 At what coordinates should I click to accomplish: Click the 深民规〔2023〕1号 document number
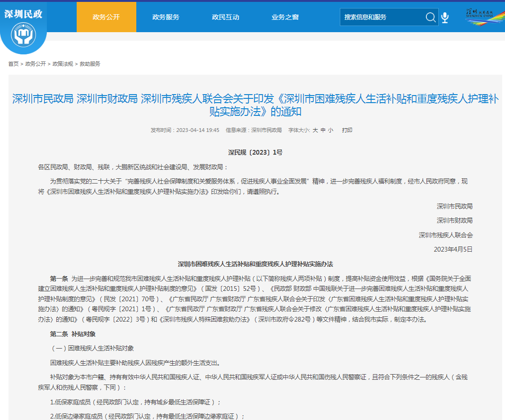255,152
